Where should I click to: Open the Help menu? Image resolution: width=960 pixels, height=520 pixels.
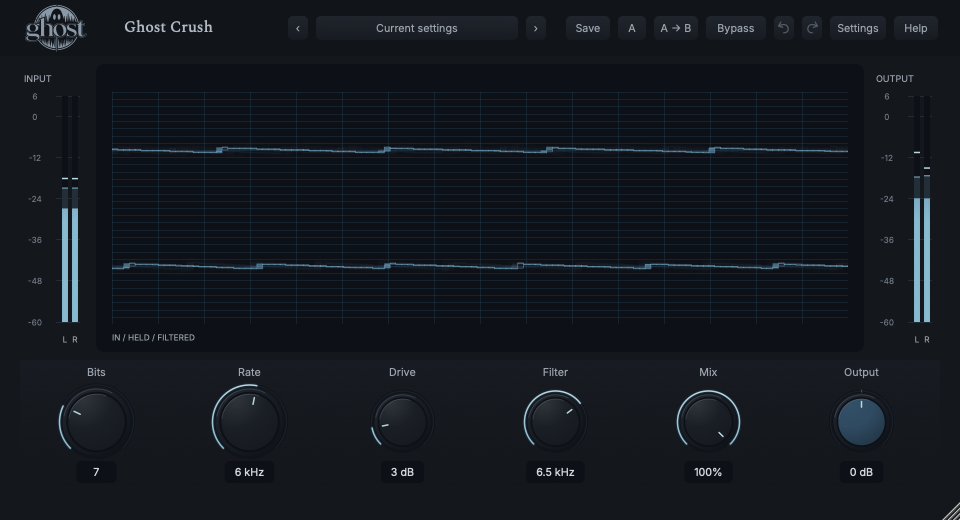pyautogui.click(x=915, y=28)
